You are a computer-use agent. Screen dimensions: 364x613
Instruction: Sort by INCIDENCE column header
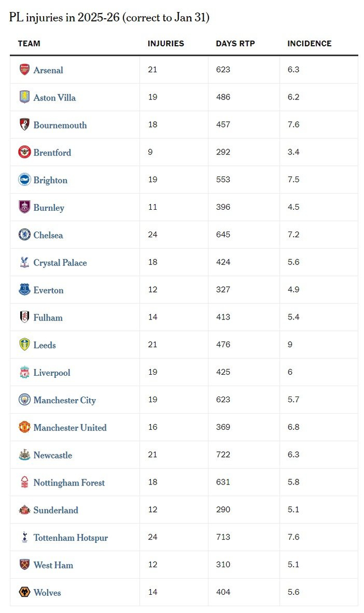[x=309, y=44]
